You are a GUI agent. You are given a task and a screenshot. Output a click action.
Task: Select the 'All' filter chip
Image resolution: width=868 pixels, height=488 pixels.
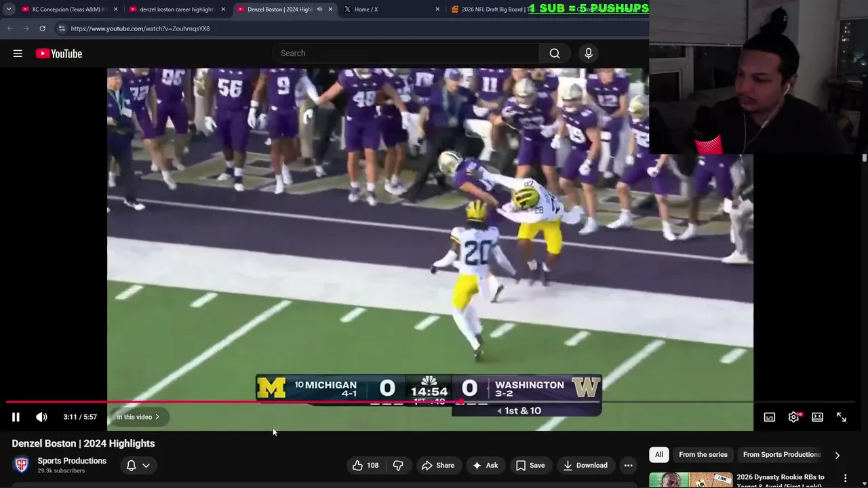coord(659,455)
